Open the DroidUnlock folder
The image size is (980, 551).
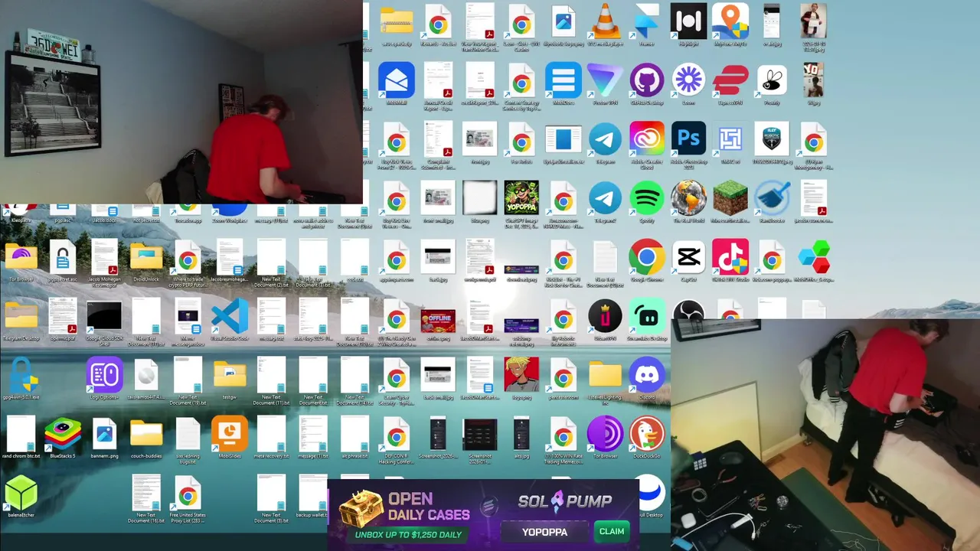pos(146,258)
